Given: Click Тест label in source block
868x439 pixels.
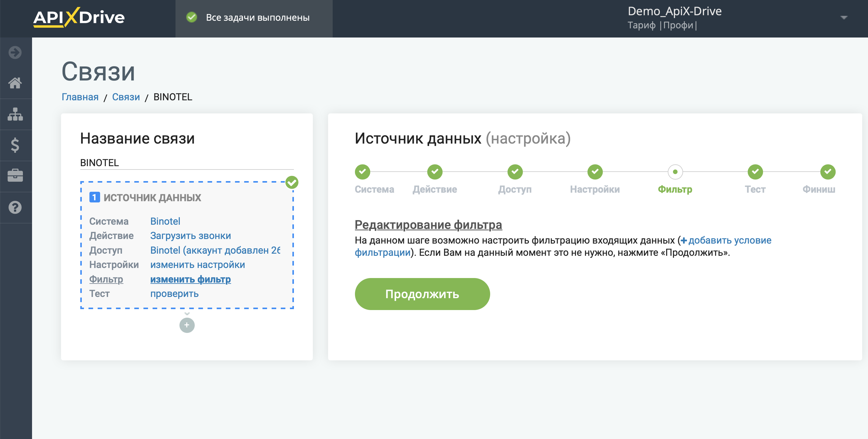Looking at the screenshot, I should (x=99, y=294).
